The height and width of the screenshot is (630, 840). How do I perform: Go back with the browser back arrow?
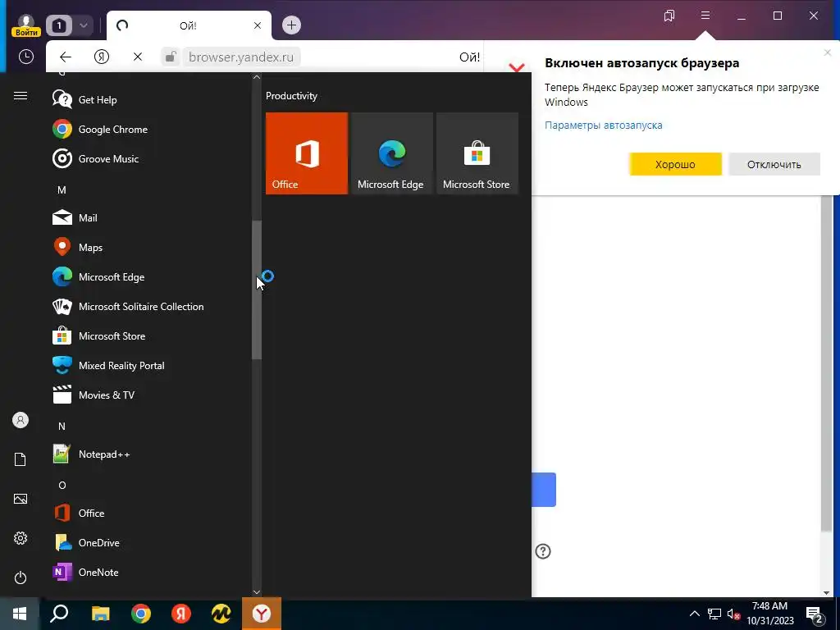[66, 57]
